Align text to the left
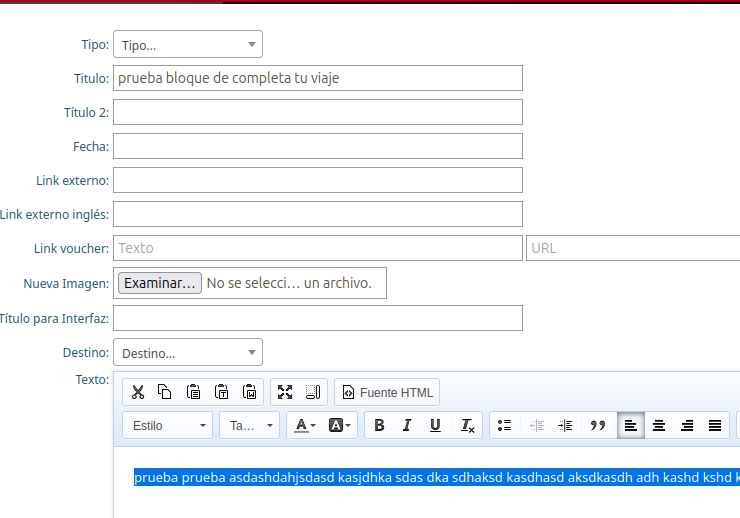The height and width of the screenshot is (518, 740). 631,426
